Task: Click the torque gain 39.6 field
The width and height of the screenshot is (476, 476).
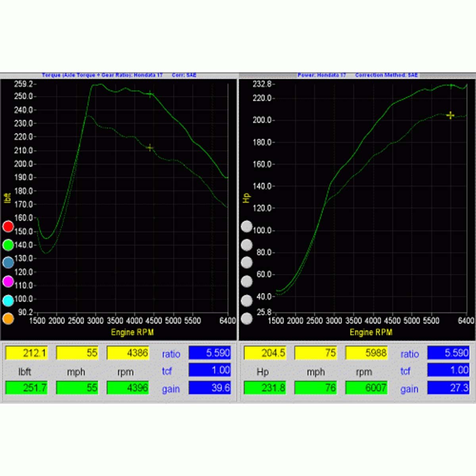Action: pos(209,388)
